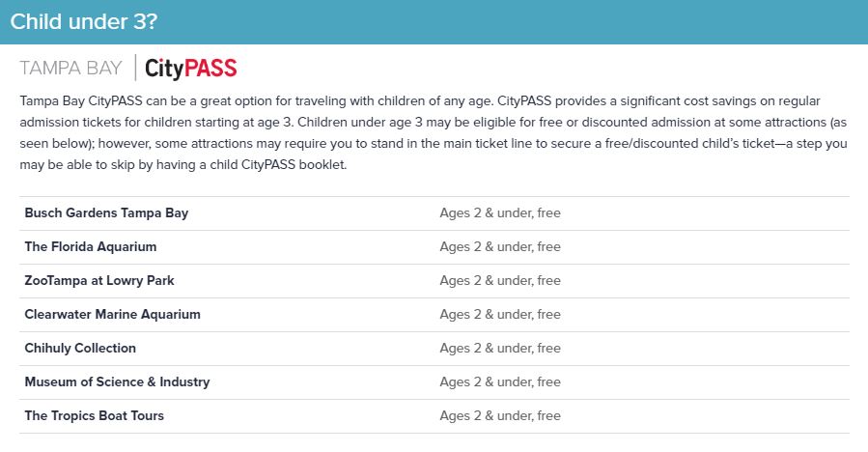Screen dimensions: 868x452
Task: Click ZooTampa at Lowry Park
Action: 99,281
